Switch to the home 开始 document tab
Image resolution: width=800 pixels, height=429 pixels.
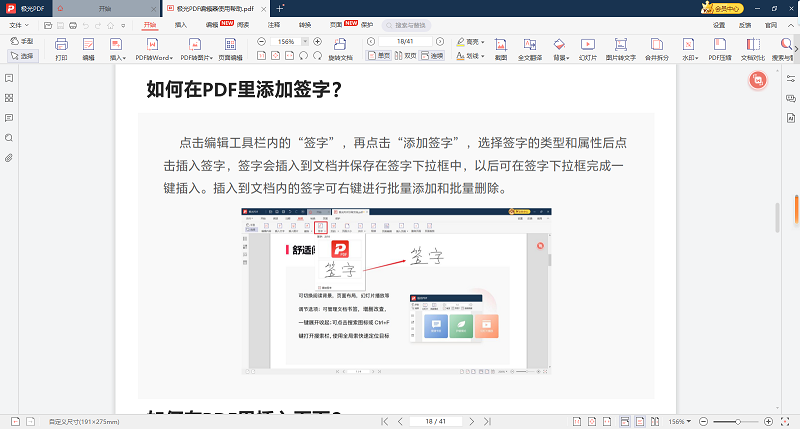coord(105,9)
